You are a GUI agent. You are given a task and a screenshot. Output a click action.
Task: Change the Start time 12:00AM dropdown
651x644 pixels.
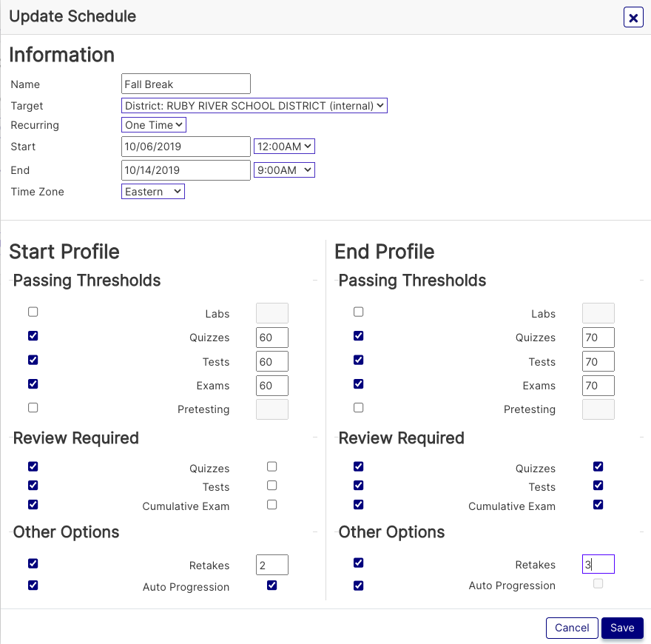pyautogui.click(x=284, y=147)
